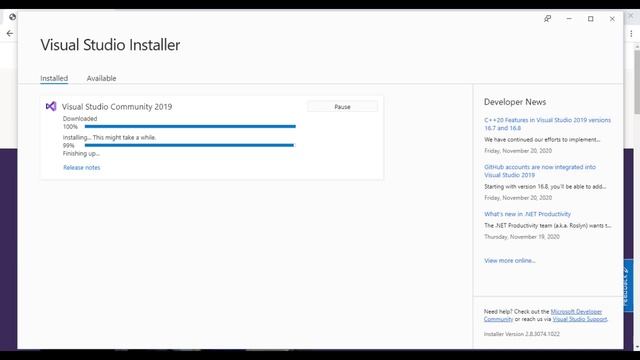The width and height of the screenshot is (640, 360).
Task: Pause the Visual Studio Community 2019 installation
Action: [x=342, y=107]
